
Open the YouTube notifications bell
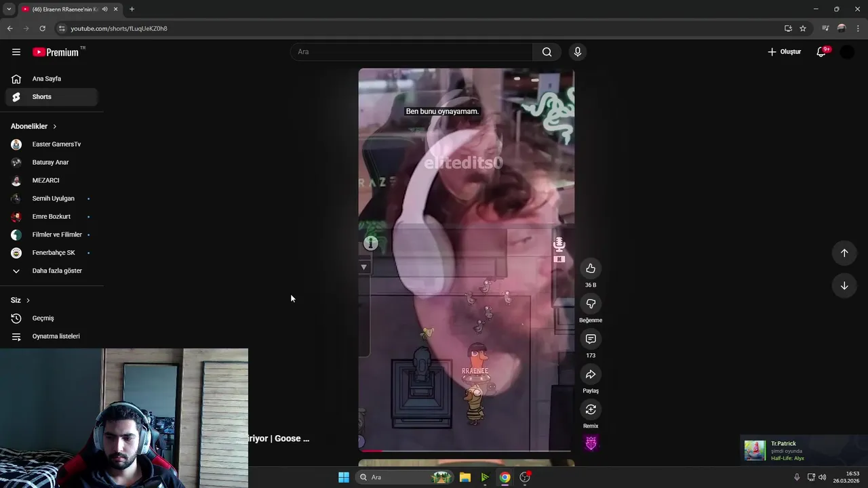(821, 52)
